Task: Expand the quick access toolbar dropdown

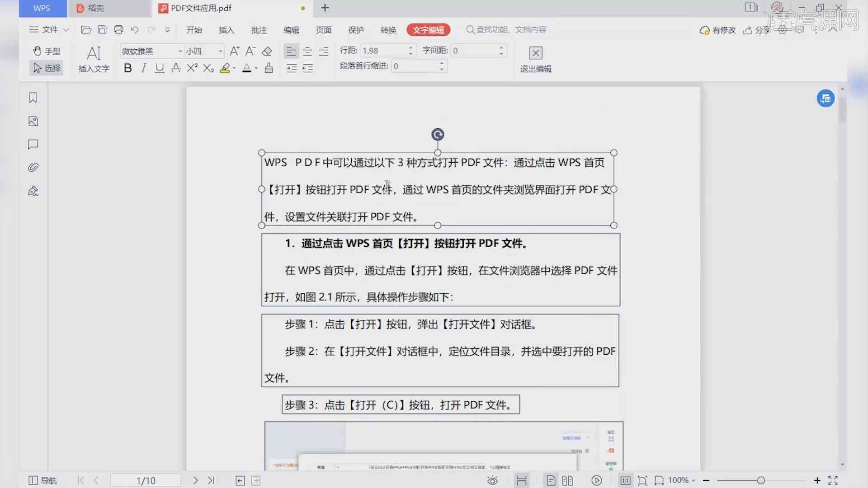Action: tap(167, 30)
